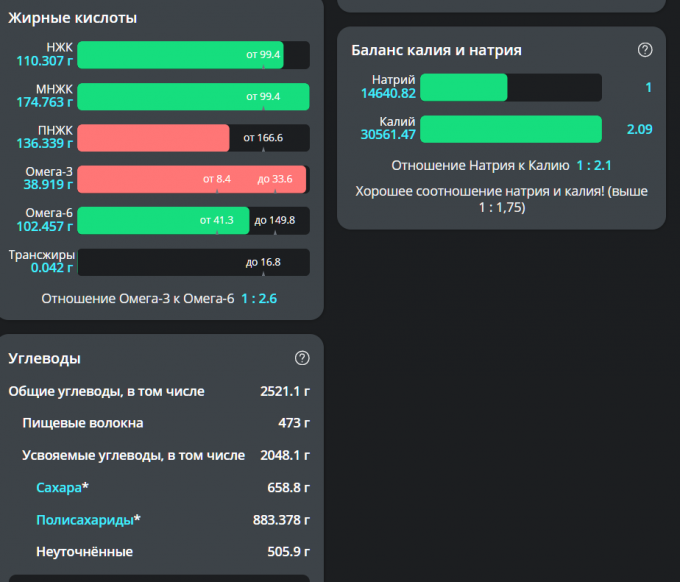
Task: Click the help icon in Углеводы panel
Action: point(302,358)
